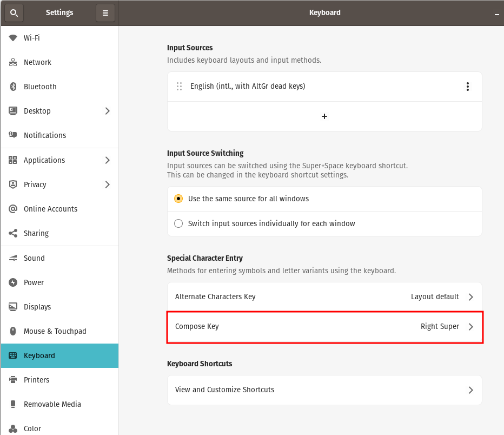Image resolution: width=504 pixels, height=435 pixels.
Task: Open the Settings search icon
Action: pyautogui.click(x=14, y=13)
